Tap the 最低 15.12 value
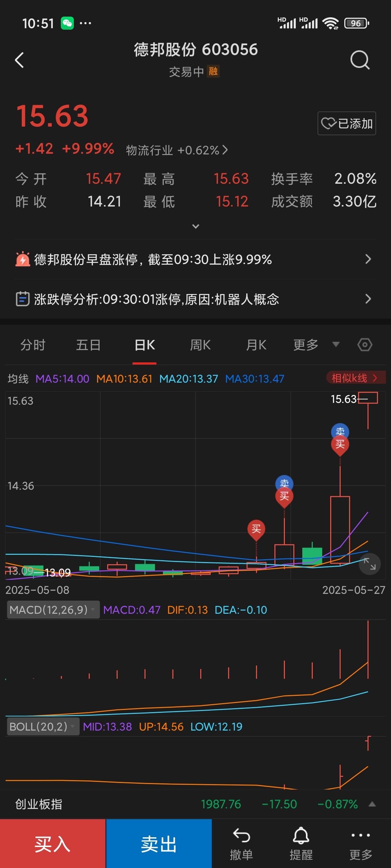 [232, 201]
